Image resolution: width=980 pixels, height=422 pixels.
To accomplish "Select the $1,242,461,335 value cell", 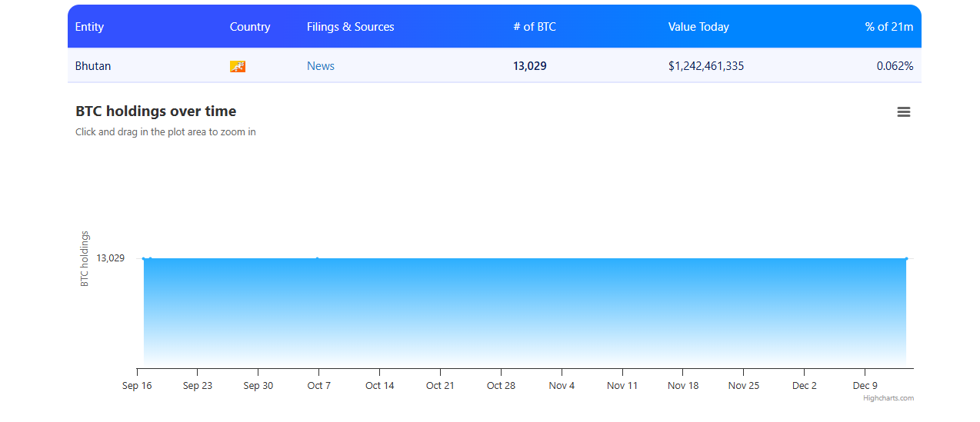I will [706, 66].
